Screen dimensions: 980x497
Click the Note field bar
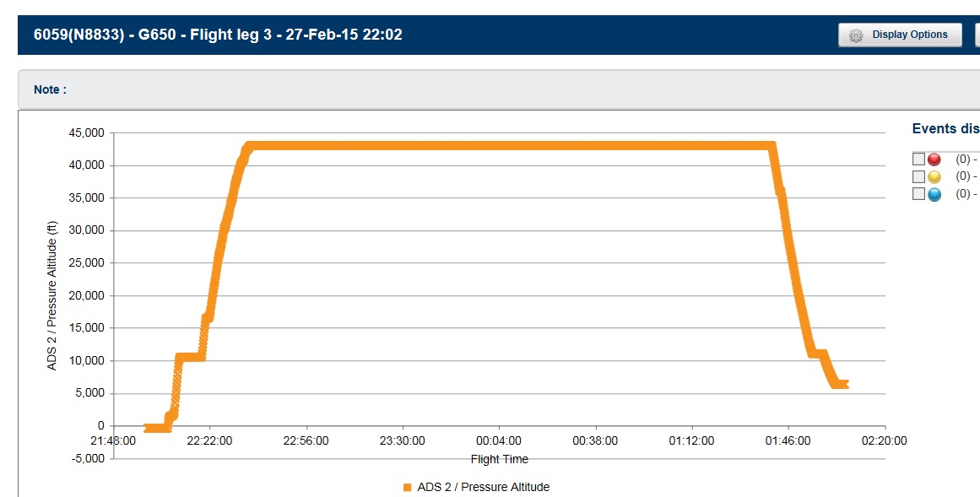pyautogui.click(x=498, y=89)
